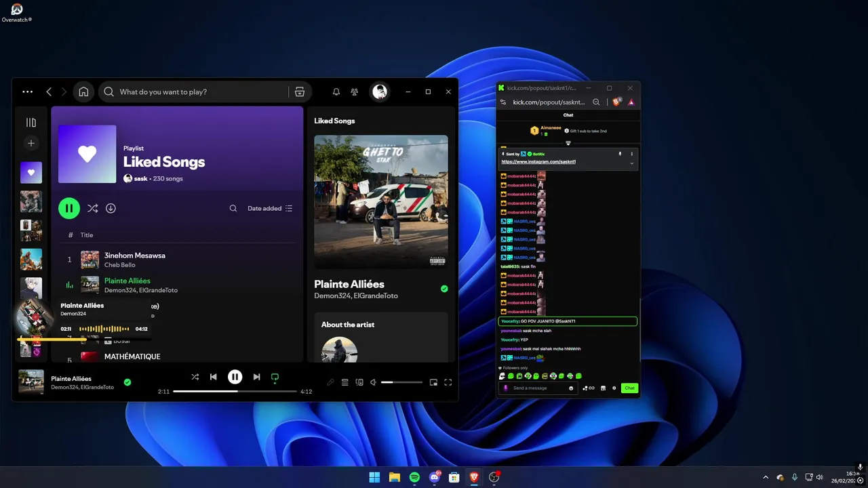The height and width of the screenshot is (488, 868).
Task: Skip to the next track
Action: (x=256, y=377)
